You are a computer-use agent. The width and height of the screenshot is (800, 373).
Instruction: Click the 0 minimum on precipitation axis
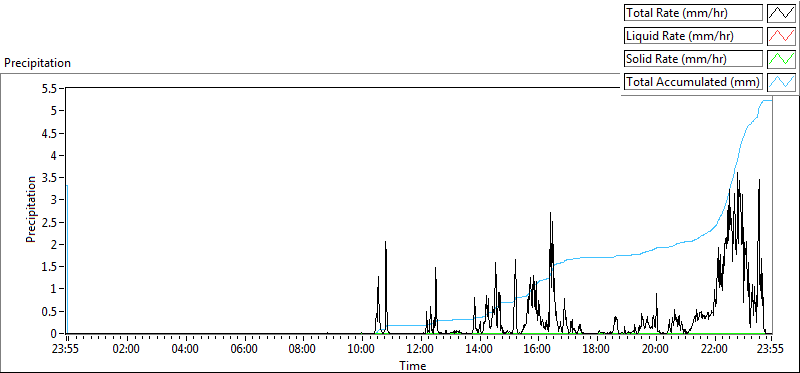coord(57,334)
